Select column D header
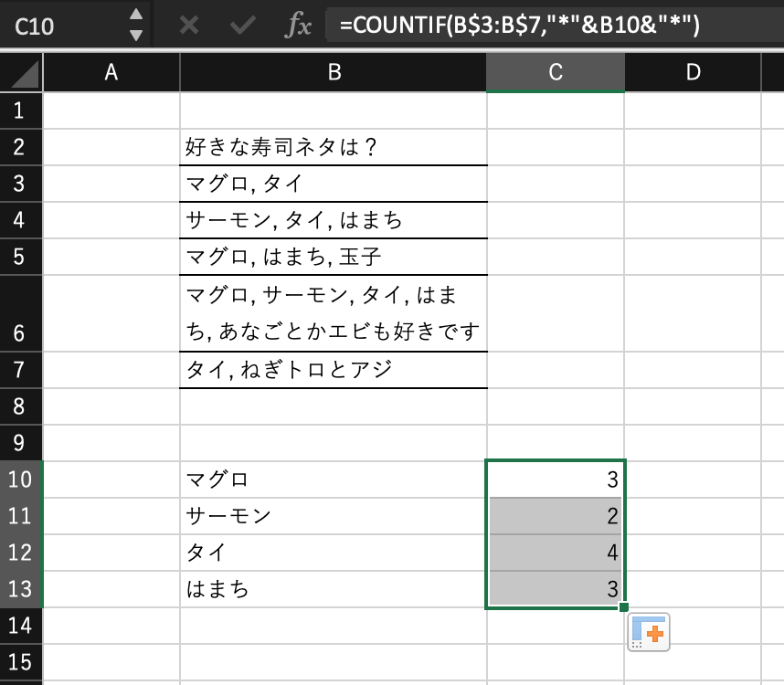Screen dimensions: 784x685 coord(693,73)
